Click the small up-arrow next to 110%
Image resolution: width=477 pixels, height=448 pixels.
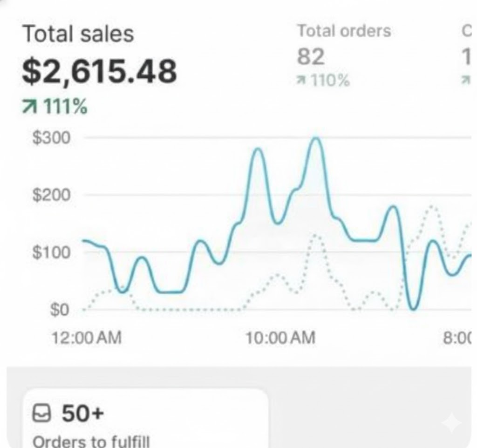(x=302, y=81)
